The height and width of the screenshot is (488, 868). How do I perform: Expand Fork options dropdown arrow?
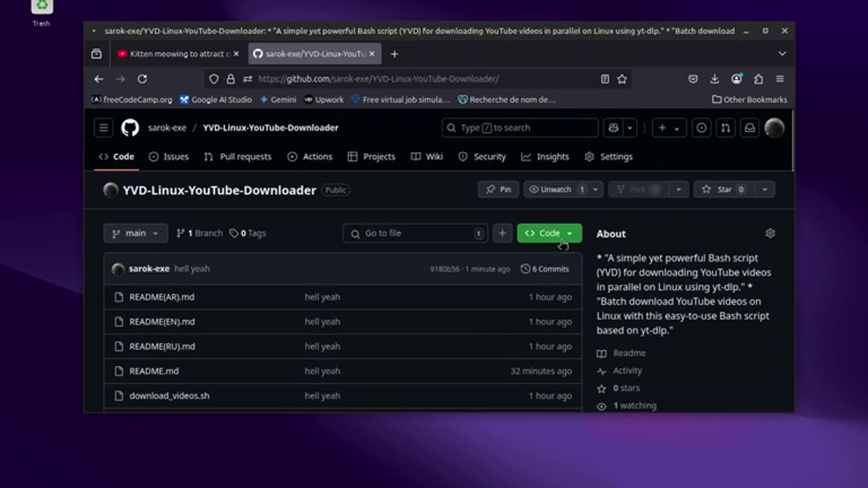click(678, 190)
